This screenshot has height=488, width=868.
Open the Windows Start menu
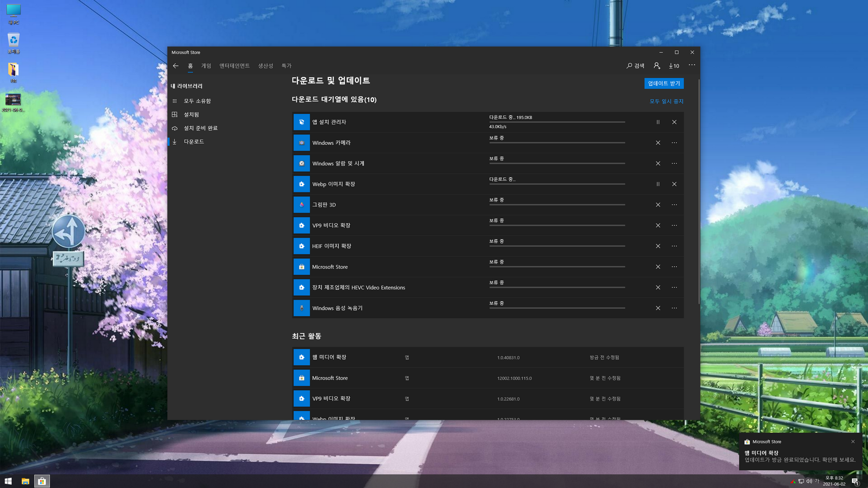pos(8,481)
